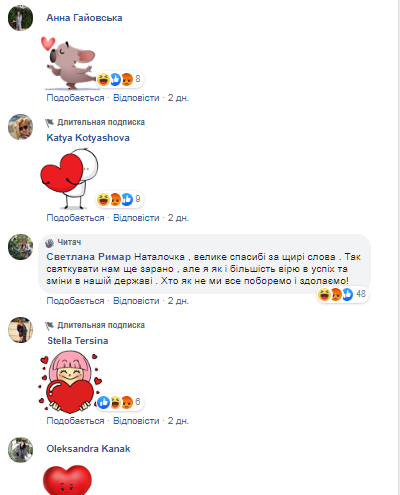This screenshot has width=400, height=495.
Task: Click Oleksandra Kanak's red heart sticker
Action: pos(67,479)
